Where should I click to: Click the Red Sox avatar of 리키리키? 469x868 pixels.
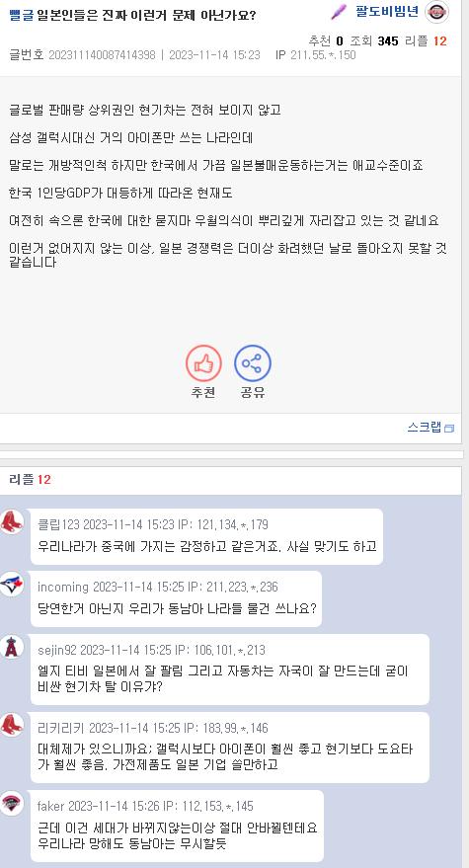pyautogui.click(x=12, y=725)
